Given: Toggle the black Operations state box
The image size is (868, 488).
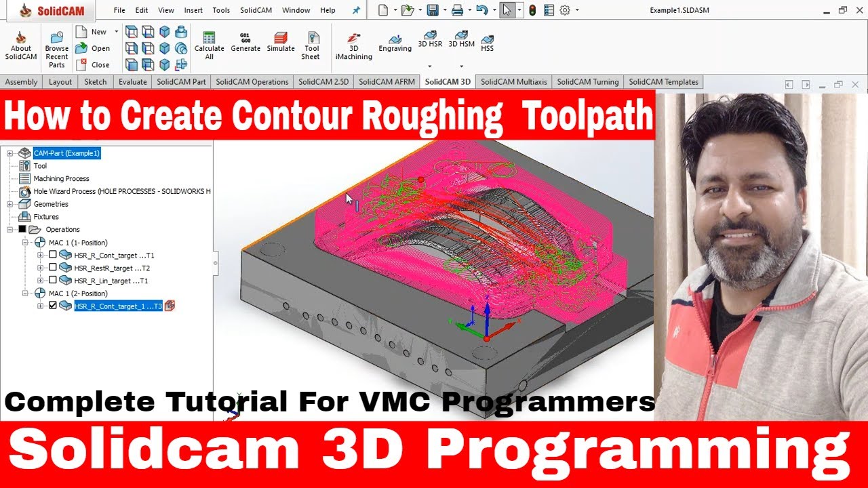Looking at the screenshot, I should tap(22, 229).
